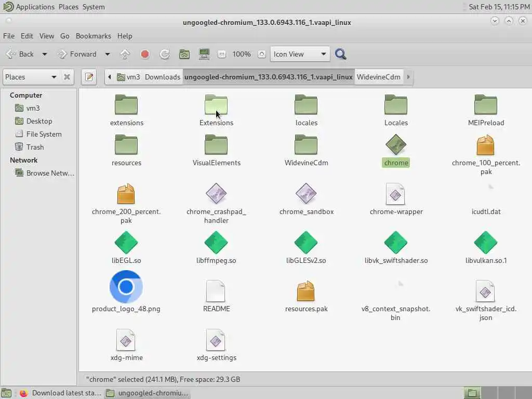
Task: Click the Back button
Action: point(20,54)
